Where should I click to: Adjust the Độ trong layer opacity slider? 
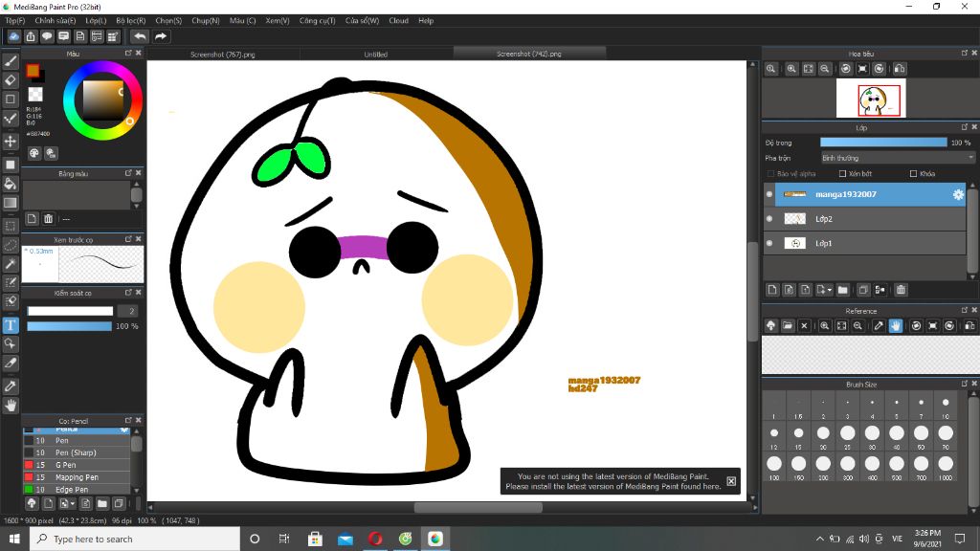point(883,143)
